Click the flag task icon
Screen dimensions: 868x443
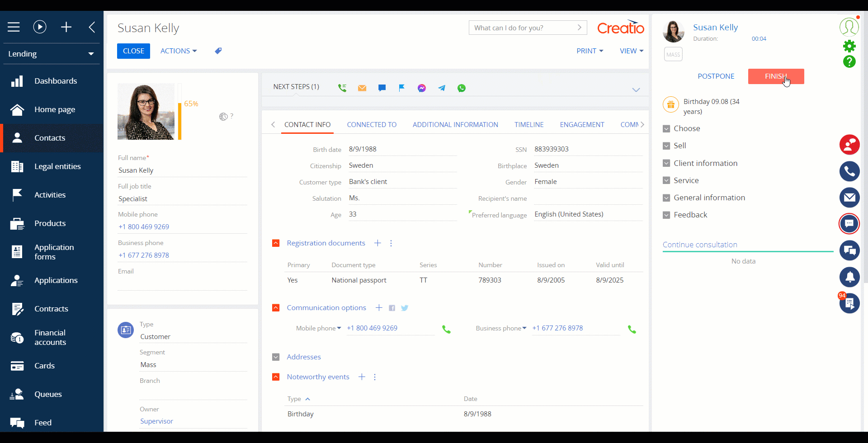click(401, 88)
